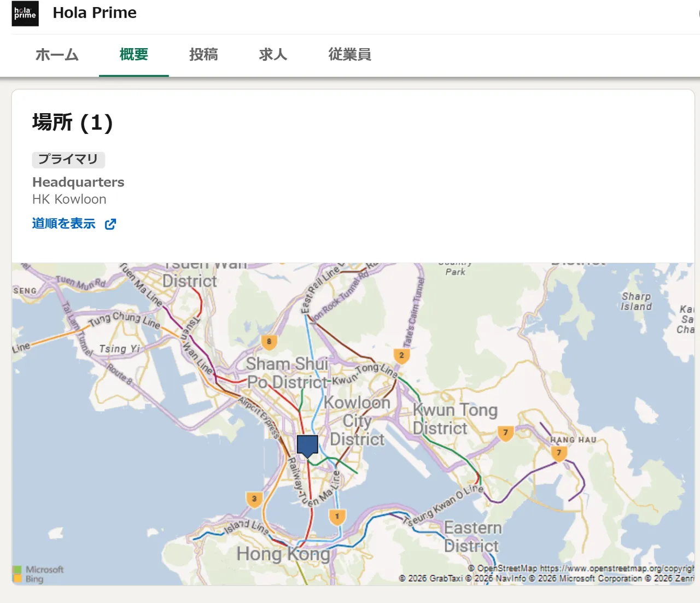The image size is (700, 603).
Task: Go to the 従業員 tab
Action: (x=350, y=55)
